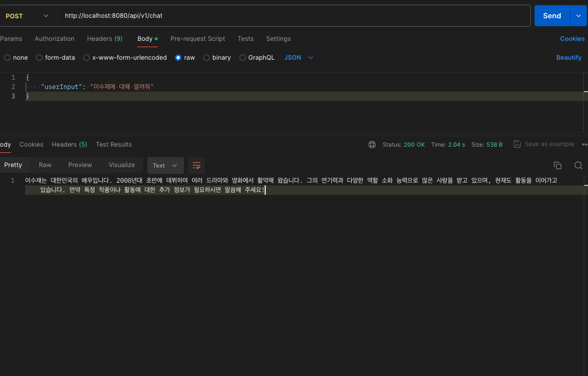Open the JSON format dropdown
Screen dimensions: 588x376
click(299, 58)
